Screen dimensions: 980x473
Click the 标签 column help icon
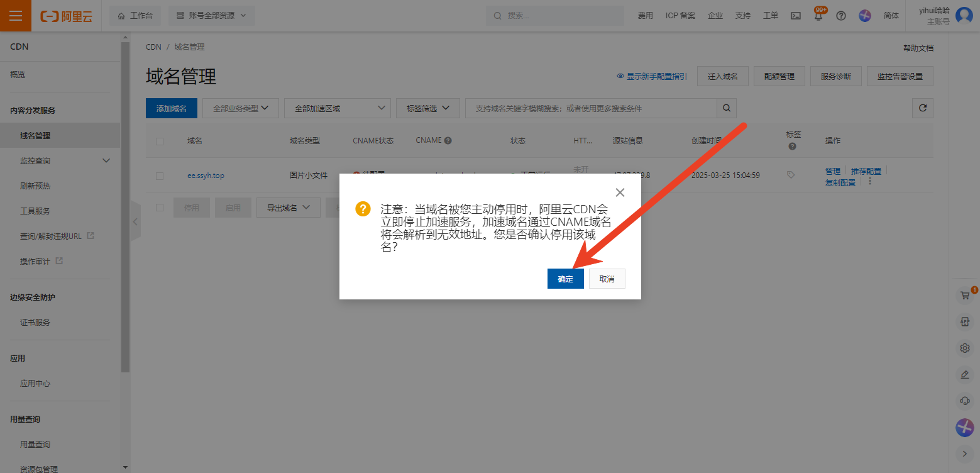792,147
